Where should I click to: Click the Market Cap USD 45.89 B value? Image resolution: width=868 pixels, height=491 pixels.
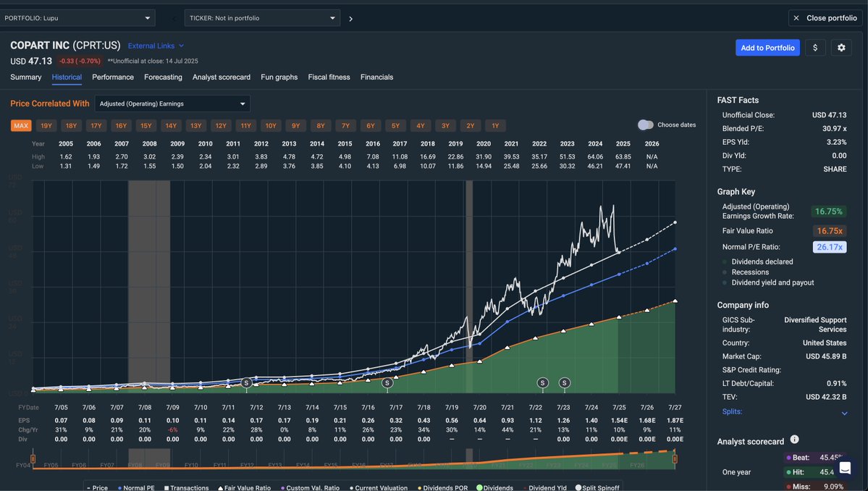(826, 356)
